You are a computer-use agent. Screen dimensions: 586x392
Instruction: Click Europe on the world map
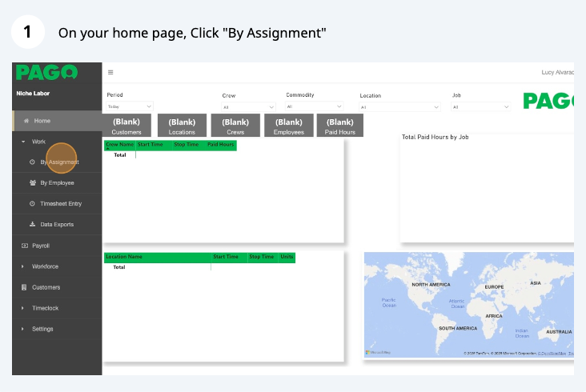pyautogui.click(x=494, y=286)
